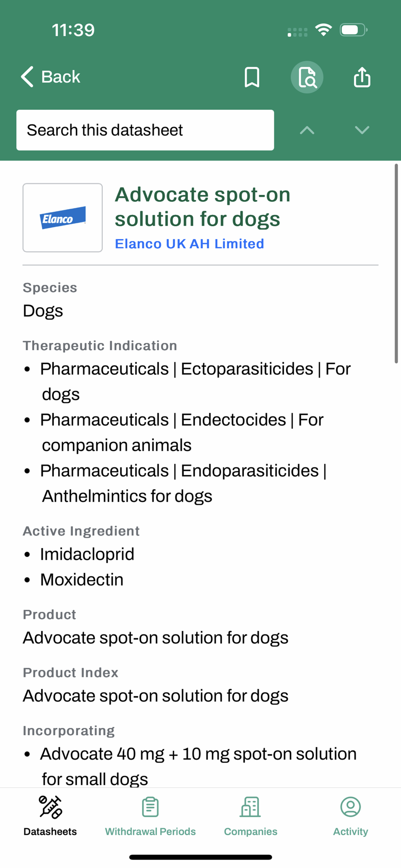Image resolution: width=401 pixels, height=868 pixels.
Task: Switch to the Companies tab
Action: point(250,832)
